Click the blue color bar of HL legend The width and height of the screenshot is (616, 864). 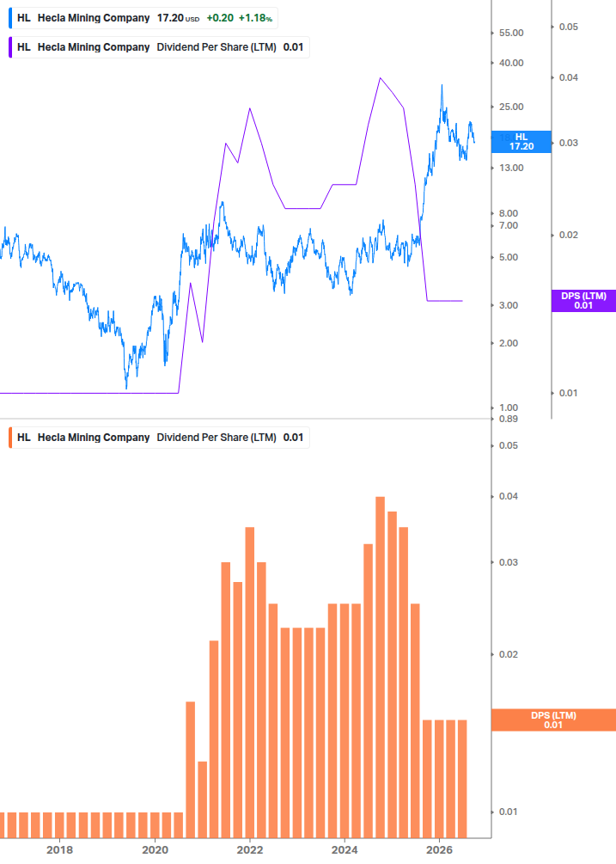[10, 18]
